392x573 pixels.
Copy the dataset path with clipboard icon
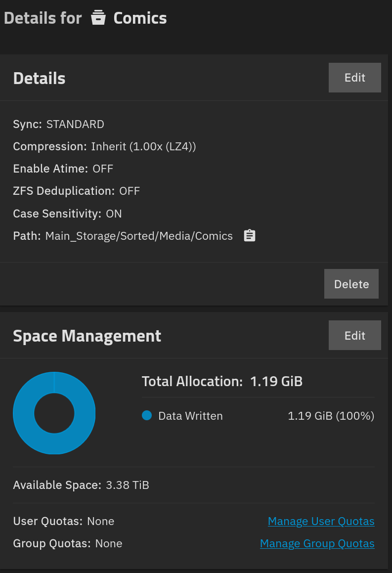tap(250, 236)
